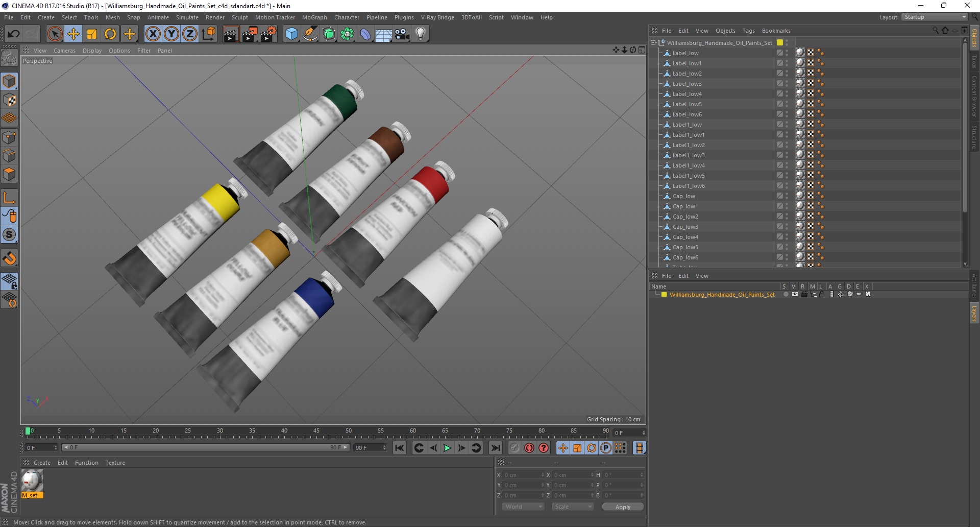Collapse the Williamsburg_Handmade_Oil_Paints_Set hierarchy
Screen dimensions: 980x527
(653, 43)
